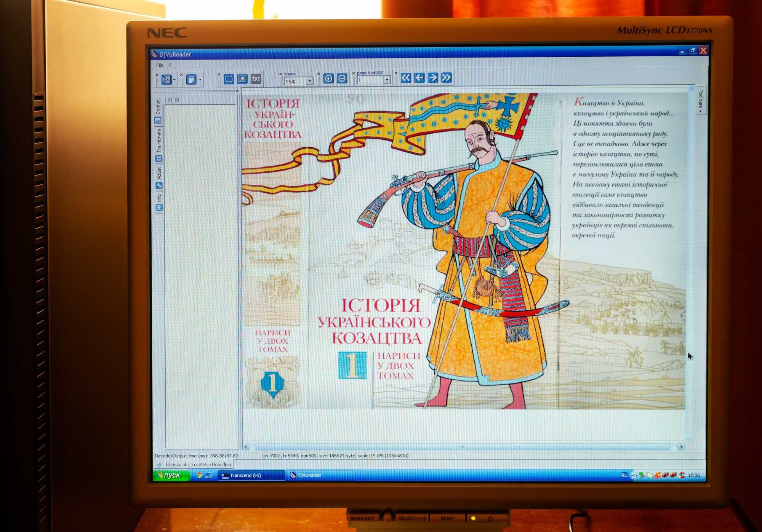Open the File menu
Viewport: 762px width, 532px height.
[x=160, y=65]
